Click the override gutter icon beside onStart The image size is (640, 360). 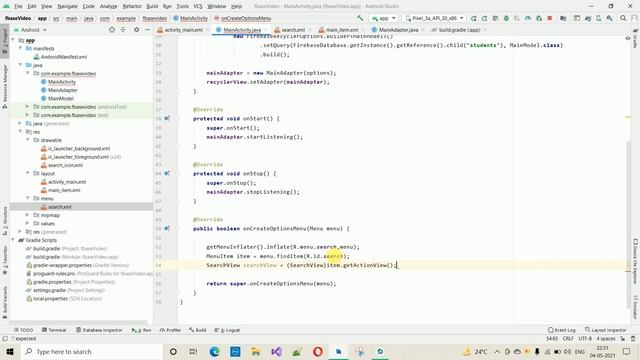coord(167,118)
